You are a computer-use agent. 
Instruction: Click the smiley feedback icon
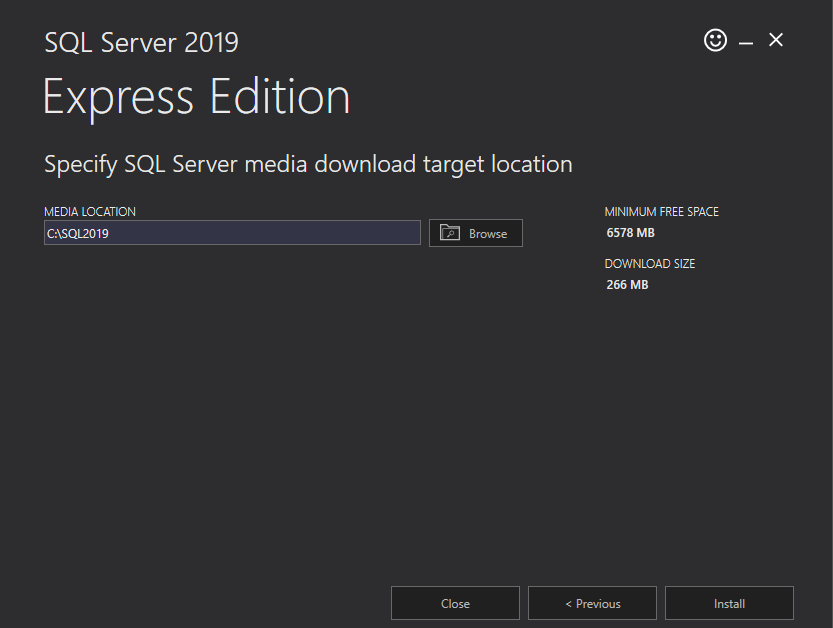715,40
